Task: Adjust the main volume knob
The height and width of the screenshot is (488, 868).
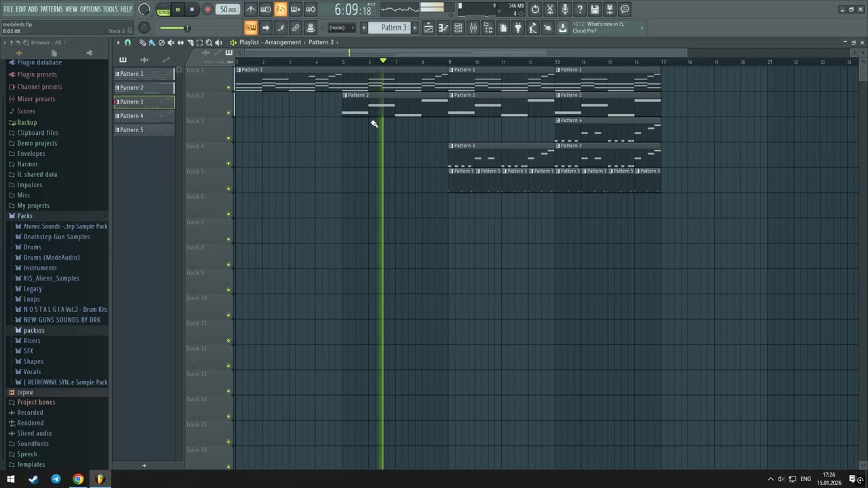Action: click(144, 9)
